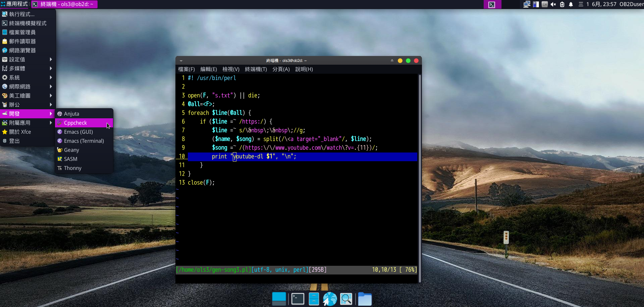644x307 pixels.
Task: Open the terminal's 編輯(E) menu
Action: click(x=209, y=69)
